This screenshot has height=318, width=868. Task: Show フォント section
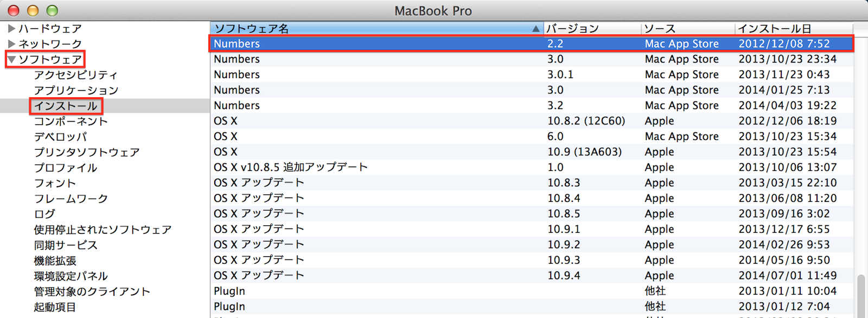(55, 183)
